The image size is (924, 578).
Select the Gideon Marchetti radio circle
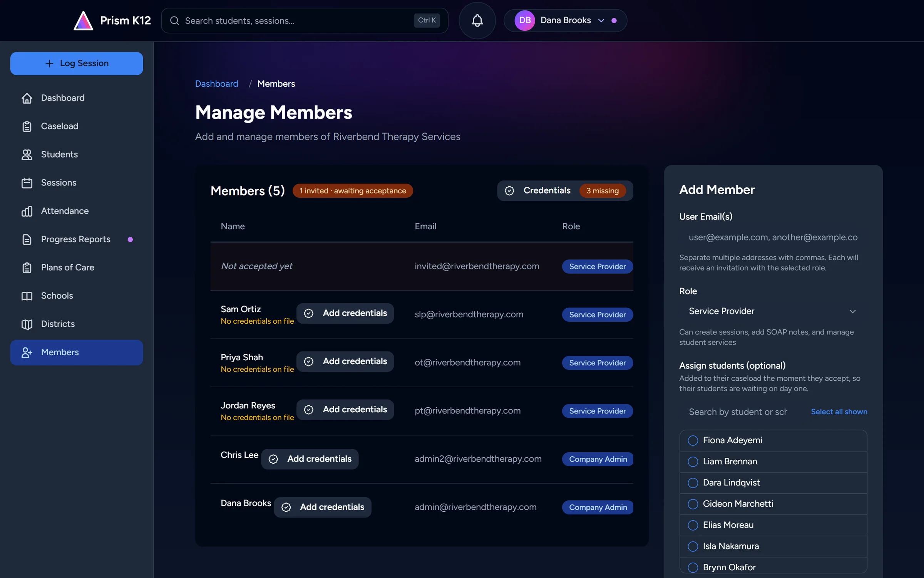click(693, 504)
